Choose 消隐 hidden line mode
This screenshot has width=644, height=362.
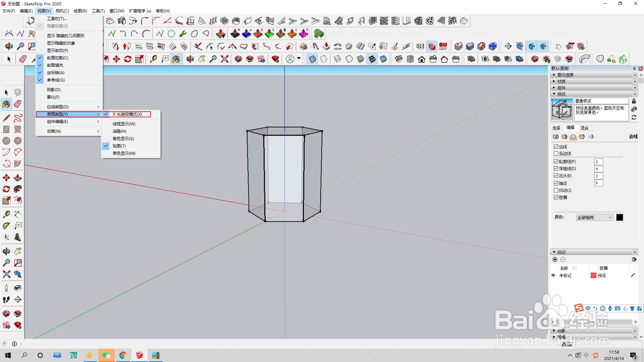(x=131, y=131)
